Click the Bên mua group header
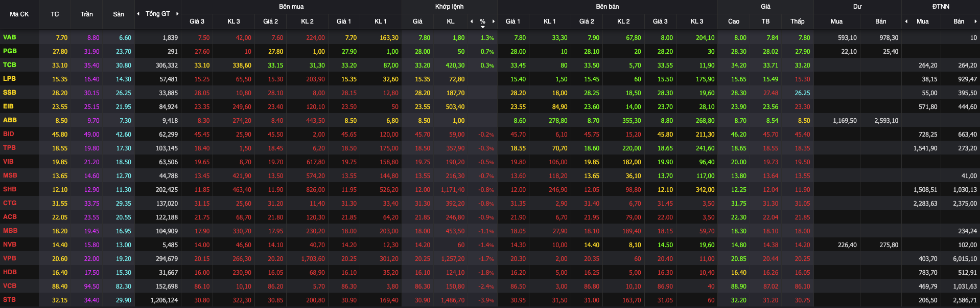The height and width of the screenshot is (308, 980). point(291,7)
